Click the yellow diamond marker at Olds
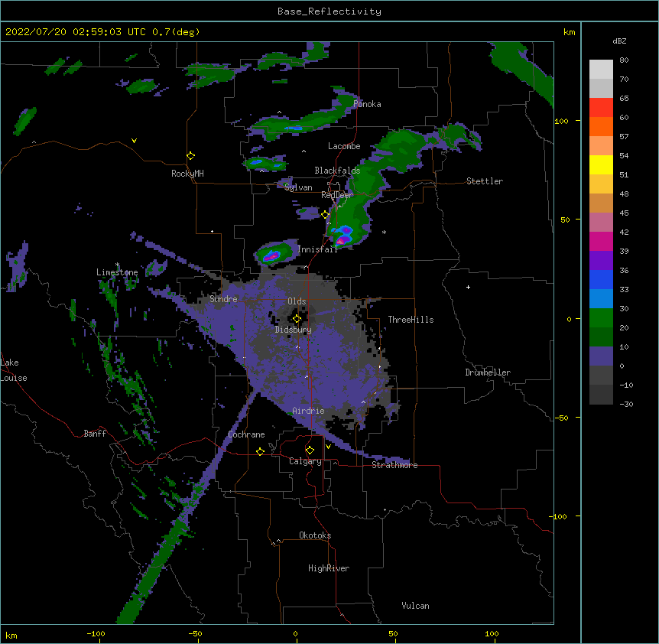The image size is (659, 644). [297, 319]
